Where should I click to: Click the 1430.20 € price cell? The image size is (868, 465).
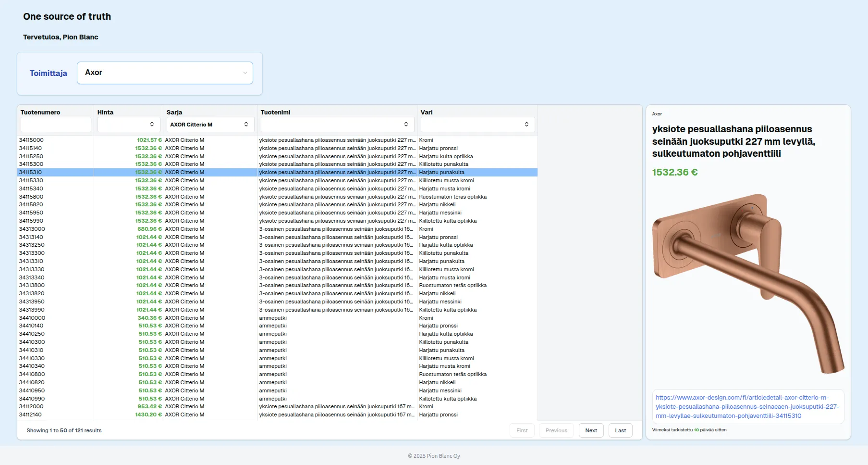click(x=149, y=415)
